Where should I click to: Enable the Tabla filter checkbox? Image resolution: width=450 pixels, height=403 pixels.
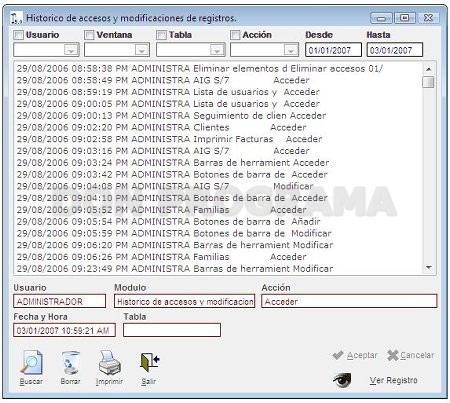[161, 35]
